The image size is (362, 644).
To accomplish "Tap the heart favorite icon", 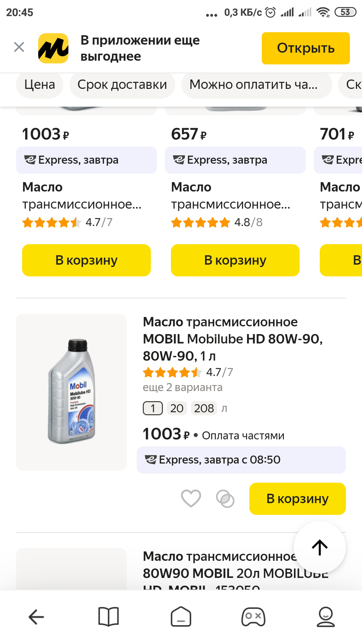I will (x=191, y=498).
